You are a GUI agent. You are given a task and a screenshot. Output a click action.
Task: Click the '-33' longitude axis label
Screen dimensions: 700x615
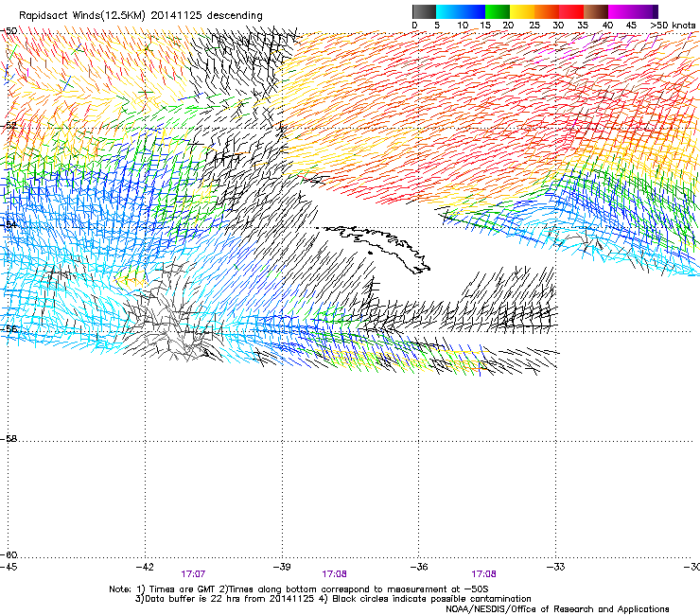556,567
